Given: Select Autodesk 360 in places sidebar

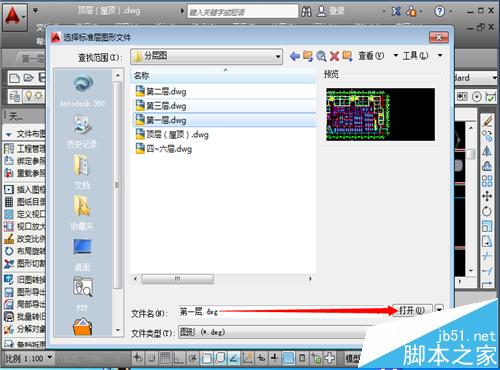Looking at the screenshot, I should 82,90.
